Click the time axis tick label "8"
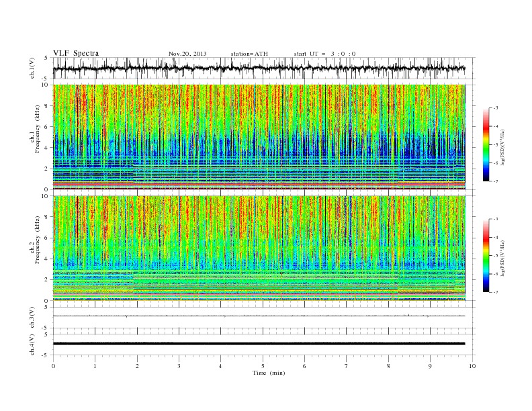 coord(388,366)
